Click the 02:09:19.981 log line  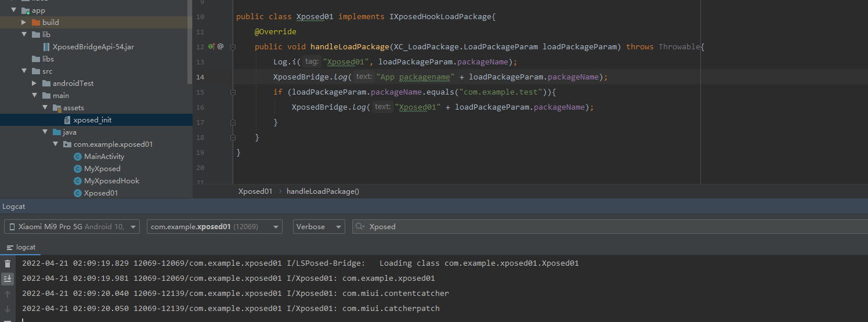[x=229, y=278]
